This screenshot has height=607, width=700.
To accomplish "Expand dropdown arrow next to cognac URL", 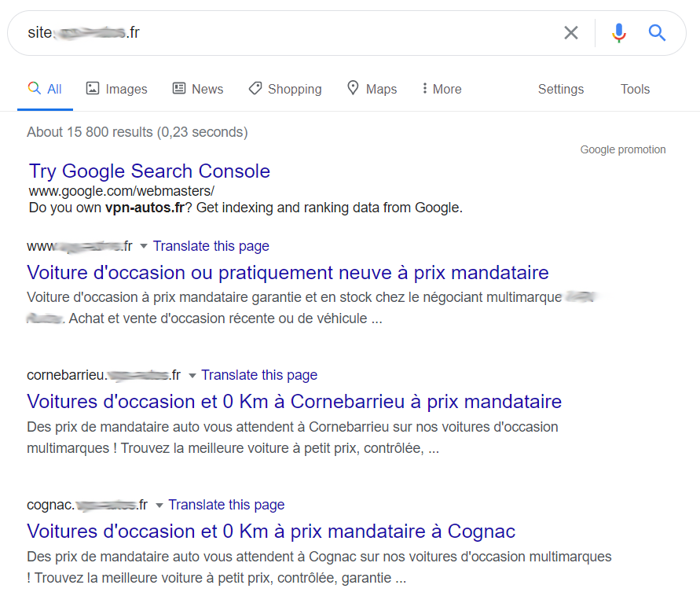I will (x=159, y=505).
